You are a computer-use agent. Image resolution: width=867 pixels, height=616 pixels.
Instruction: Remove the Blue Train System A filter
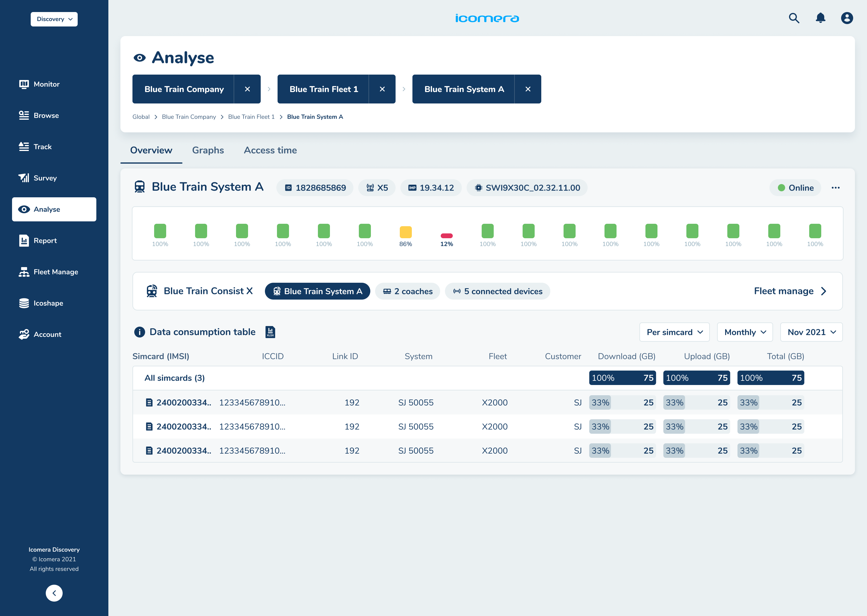click(528, 89)
